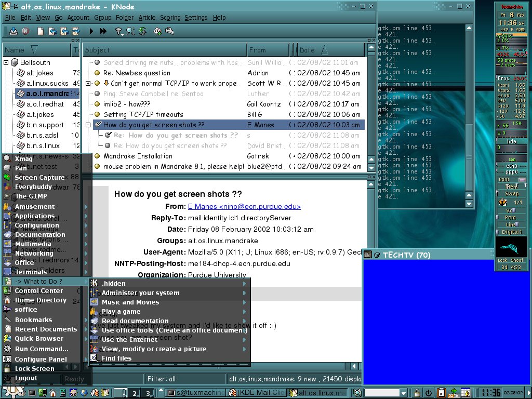The height and width of the screenshot is (399, 532).
Task: Expand the Amusement submenu arrow
Action: pos(86,207)
